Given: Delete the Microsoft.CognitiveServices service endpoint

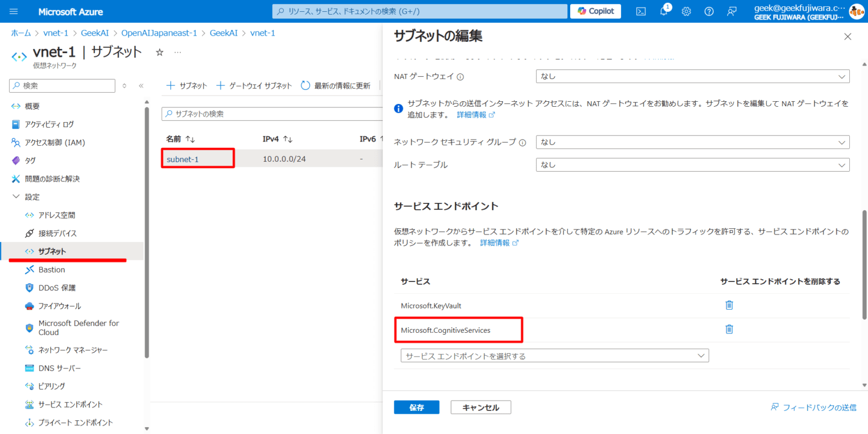Looking at the screenshot, I should [729, 328].
